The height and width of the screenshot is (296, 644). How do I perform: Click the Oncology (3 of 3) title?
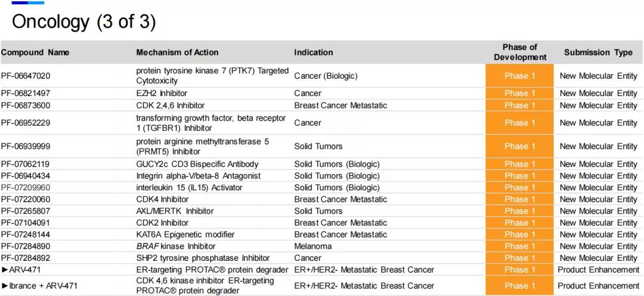(x=83, y=22)
